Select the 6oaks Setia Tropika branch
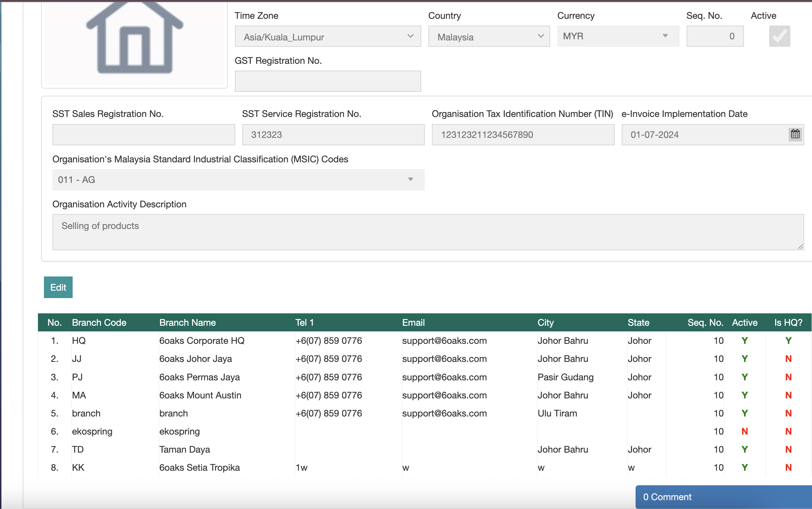The width and height of the screenshot is (812, 509). 199,468
